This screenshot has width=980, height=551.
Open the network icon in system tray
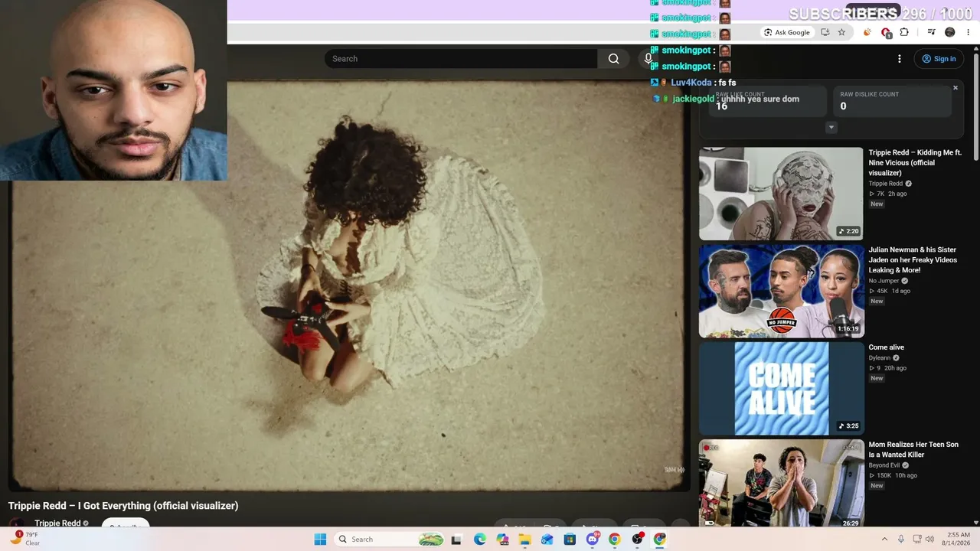point(917,540)
